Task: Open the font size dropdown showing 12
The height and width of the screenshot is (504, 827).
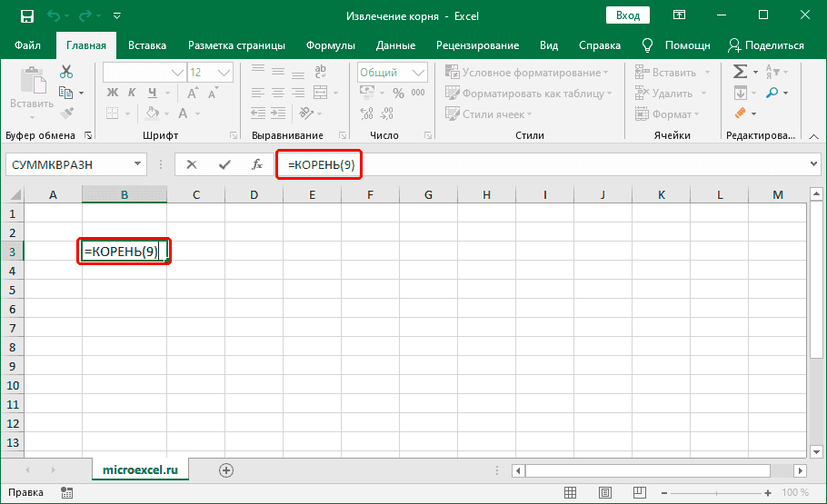Action: [x=233, y=73]
